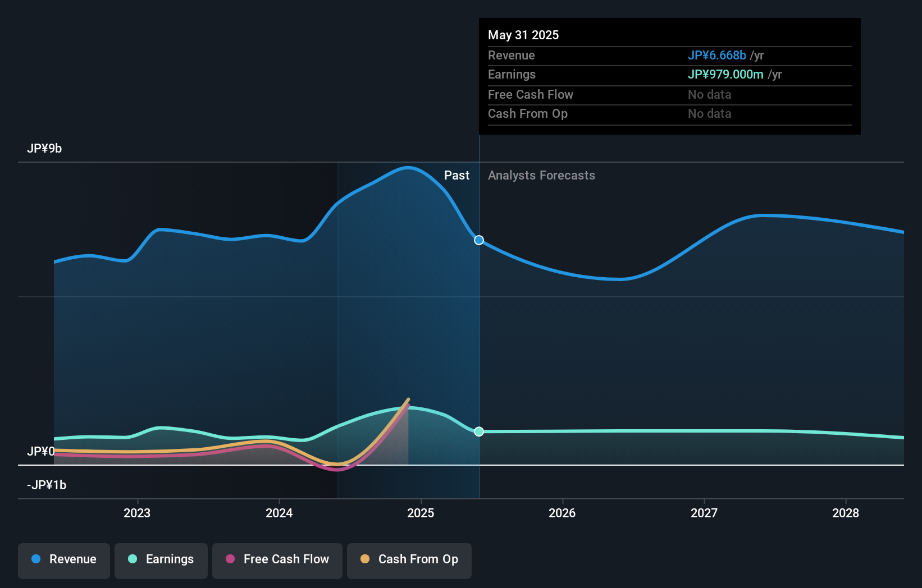Click the Analysts Forecasts label
Viewport: 922px width, 588px height.
click(x=541, y=175)
